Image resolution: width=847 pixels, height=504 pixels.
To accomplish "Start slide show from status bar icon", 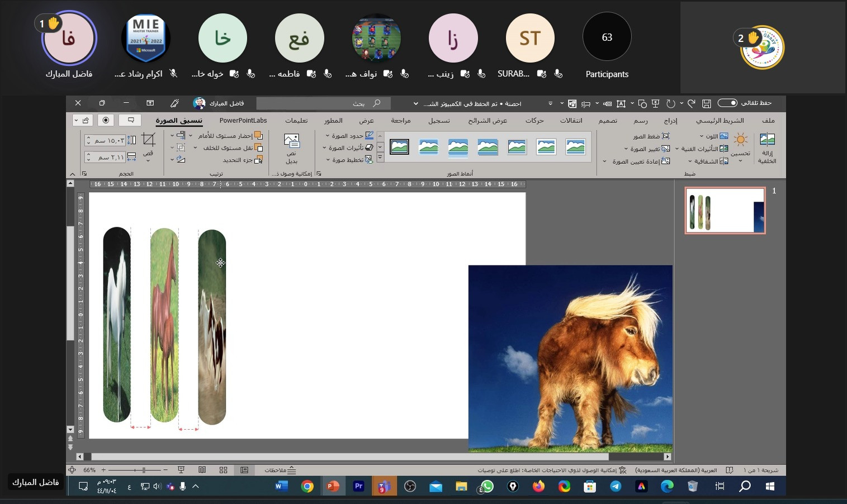I will tap(181, 470).
